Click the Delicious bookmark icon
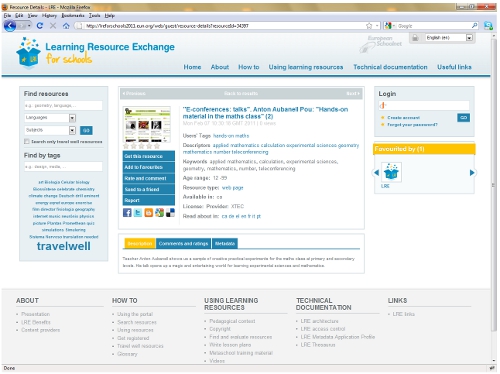500x374 pixels. pyautogui.click(x=170, y=213)
